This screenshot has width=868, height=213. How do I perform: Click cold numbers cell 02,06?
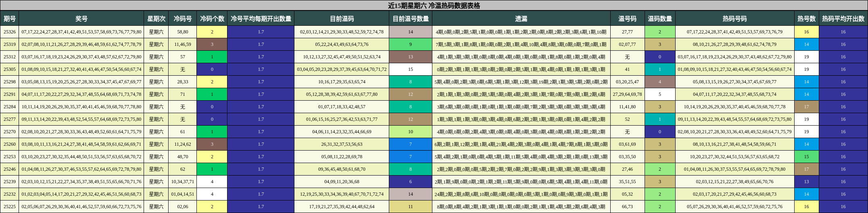[183, 207]
